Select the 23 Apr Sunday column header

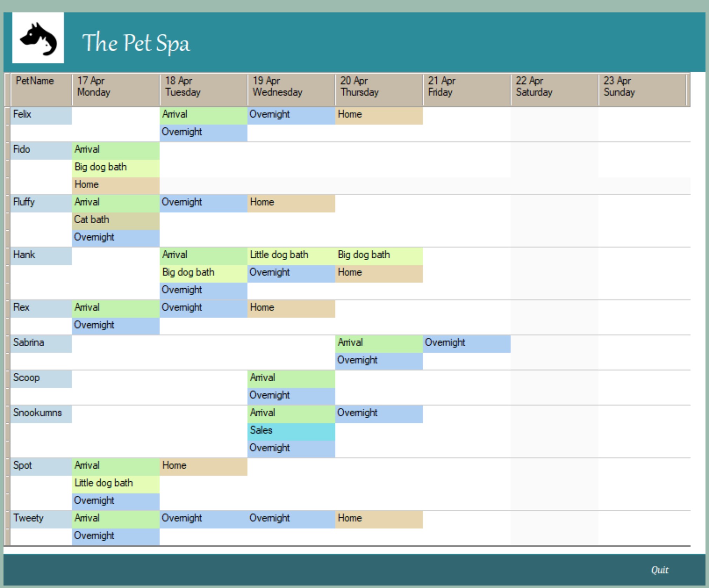(x=642, y=90)
